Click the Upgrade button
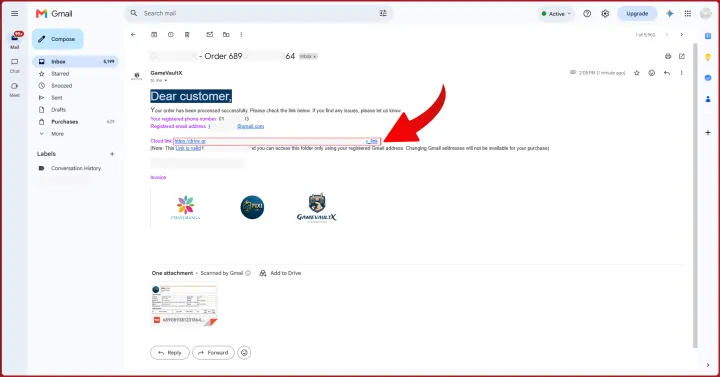720x377 pixels. [x=637, y=14]
